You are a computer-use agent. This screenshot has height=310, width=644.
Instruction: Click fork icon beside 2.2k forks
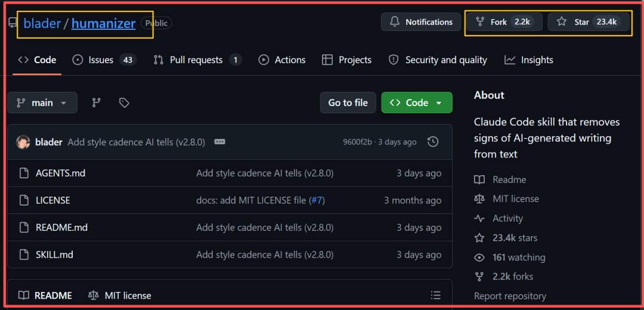(x=479, y=277)
